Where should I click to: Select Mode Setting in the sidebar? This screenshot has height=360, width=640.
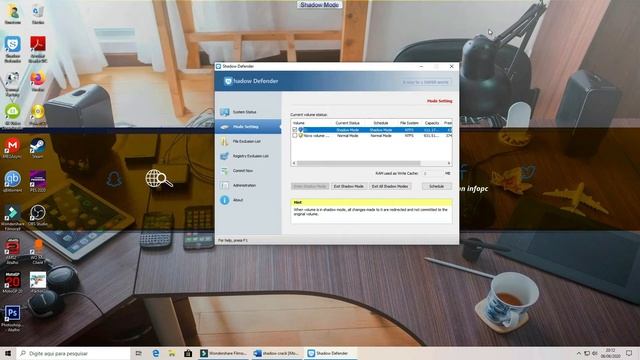(x=248, y=127)
